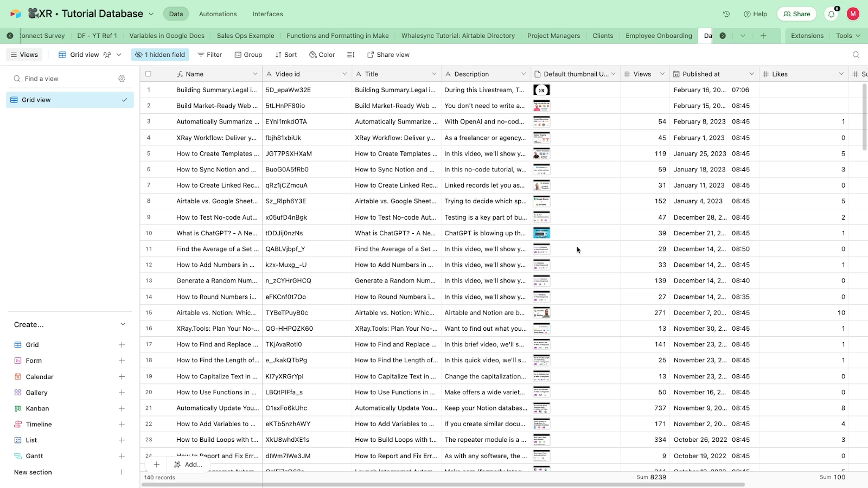Add new Grid view plus
Screen dimensions: 868x488
pos(122,345)
